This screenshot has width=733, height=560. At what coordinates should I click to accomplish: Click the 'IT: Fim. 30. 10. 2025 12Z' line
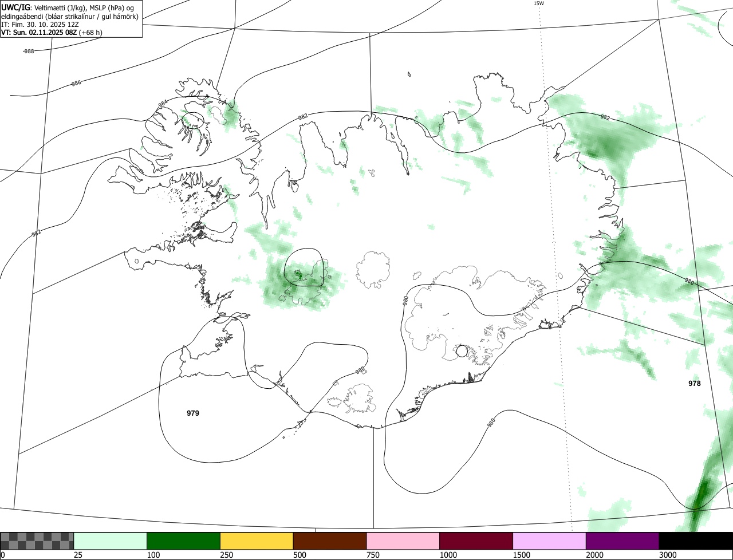click(x=40, y=25)
